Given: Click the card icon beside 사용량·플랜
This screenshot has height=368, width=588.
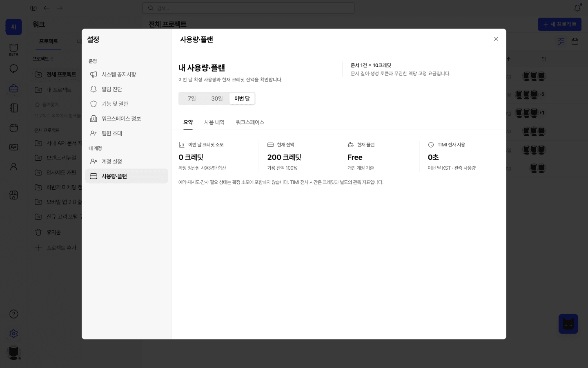Looking at the screenshot, I should (x=94, y=176).
